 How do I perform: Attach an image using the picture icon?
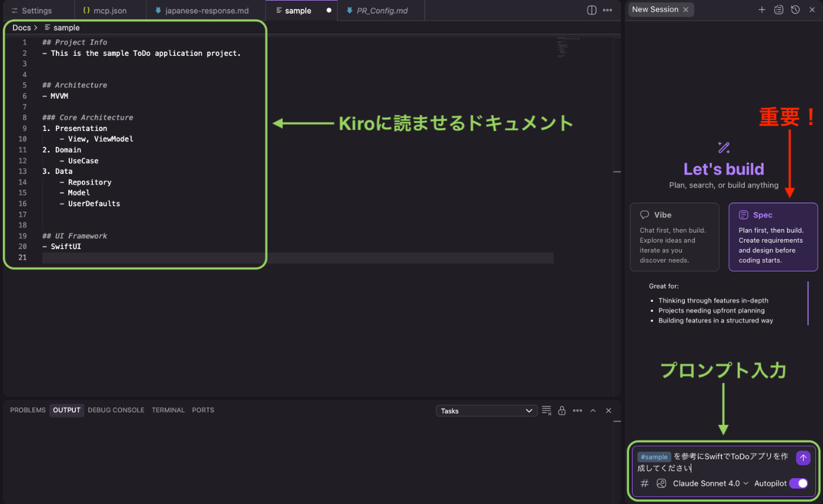[661, 483]
